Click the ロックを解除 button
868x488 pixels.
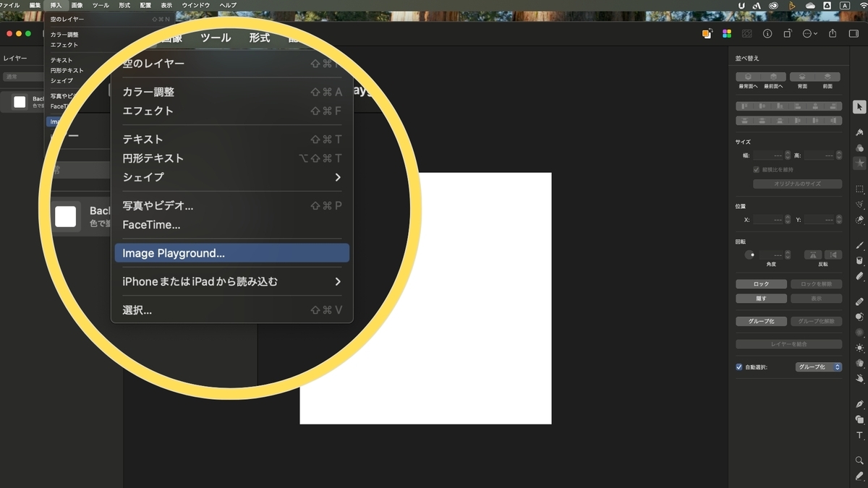pyautogui.click(x=816, y=284)
